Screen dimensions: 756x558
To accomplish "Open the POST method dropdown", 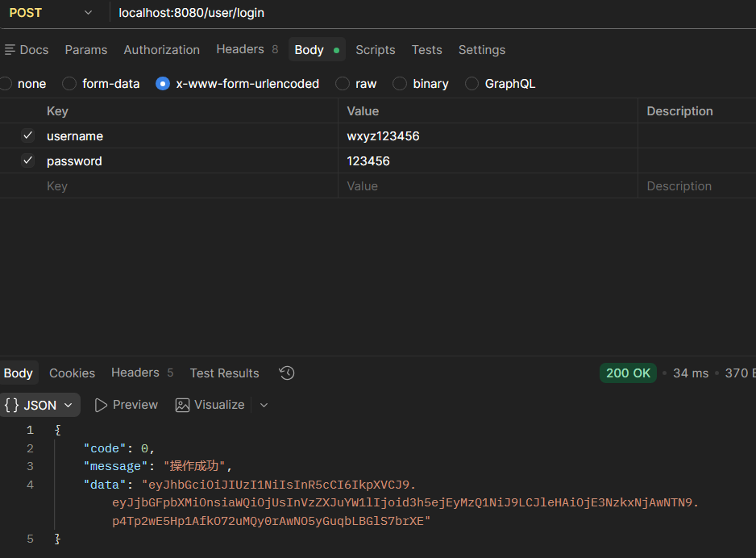I will pos(51,13).
